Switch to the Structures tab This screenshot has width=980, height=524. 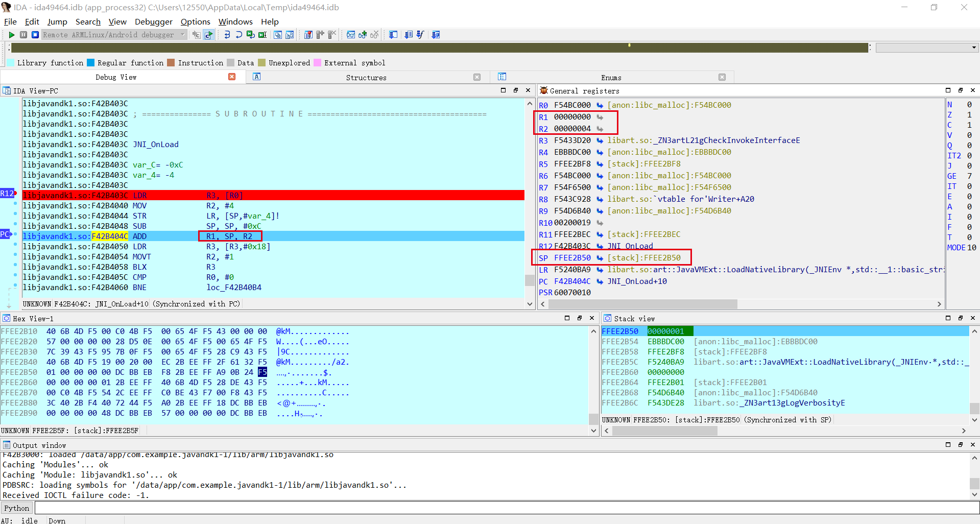coord(366,78)
